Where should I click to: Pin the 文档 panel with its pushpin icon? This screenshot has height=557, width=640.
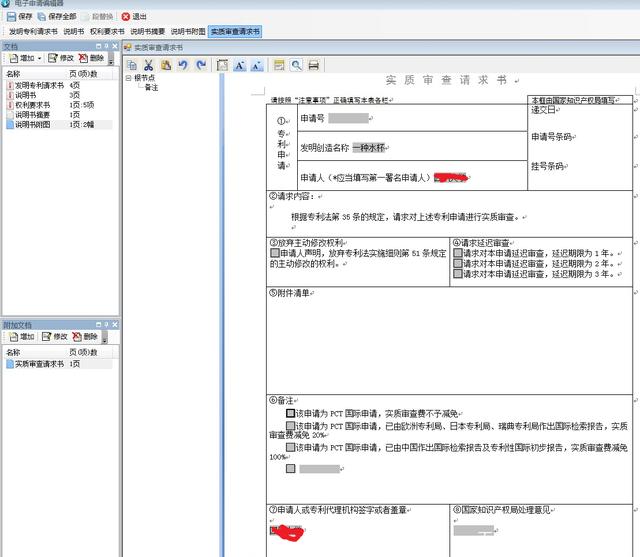107,46
